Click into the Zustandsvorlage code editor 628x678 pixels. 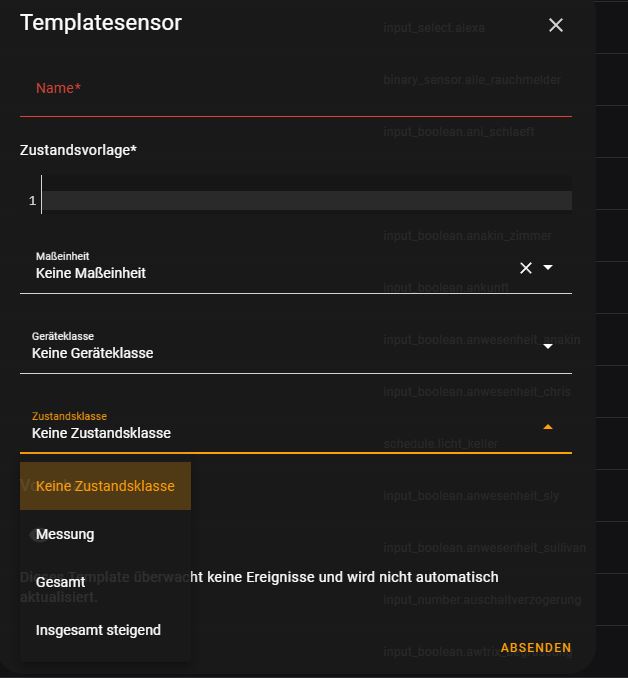[305, 200]
